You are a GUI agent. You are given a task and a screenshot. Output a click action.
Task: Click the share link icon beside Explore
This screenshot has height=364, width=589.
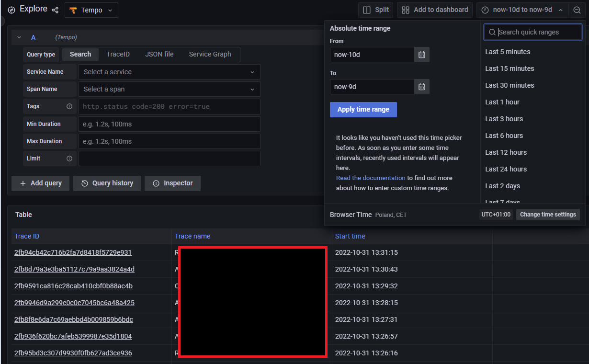point(55,10)
